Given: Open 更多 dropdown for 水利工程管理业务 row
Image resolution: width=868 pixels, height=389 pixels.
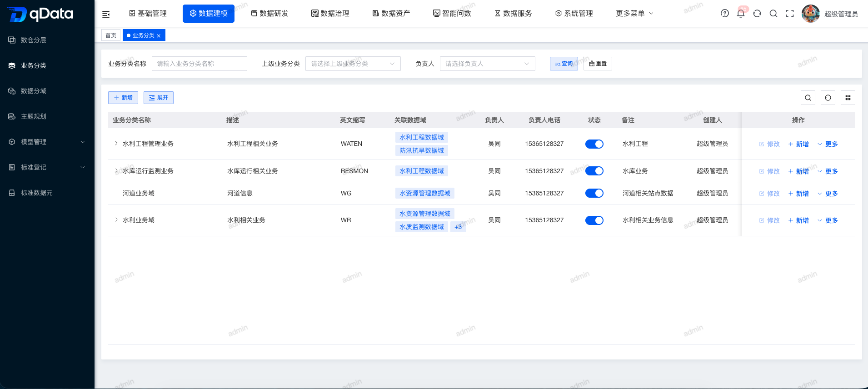Looking at the screenshot, I should click(828, 144).
